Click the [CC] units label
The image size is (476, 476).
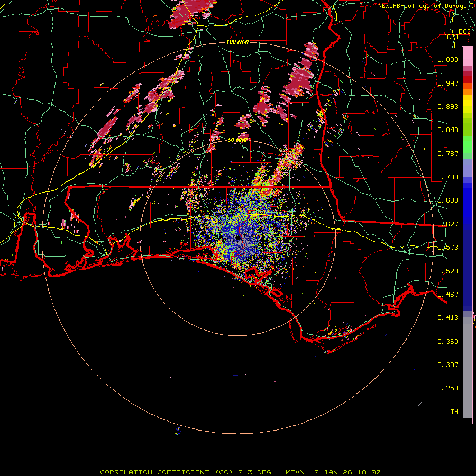[452, 36]
